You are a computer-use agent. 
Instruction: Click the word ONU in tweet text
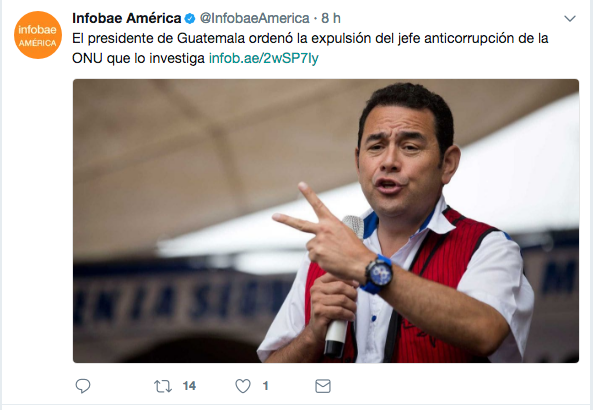[87, 58]
